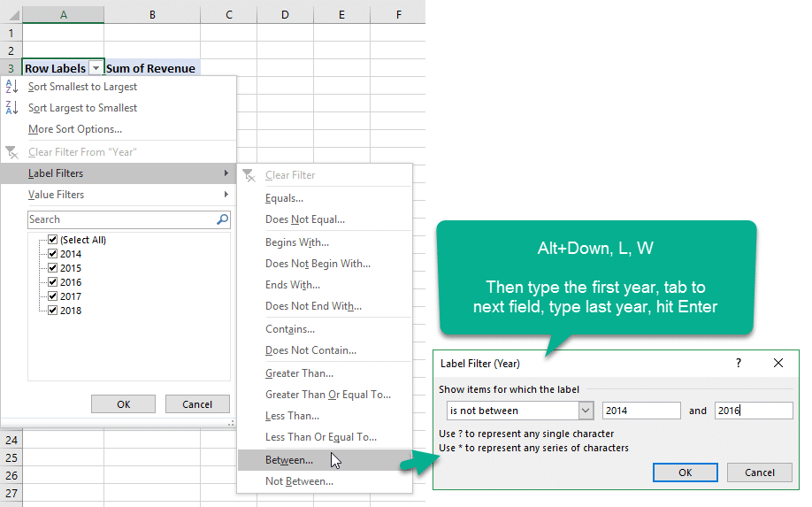
Task: Toggle the (Select All) checkbox
Action: [53, 240]
